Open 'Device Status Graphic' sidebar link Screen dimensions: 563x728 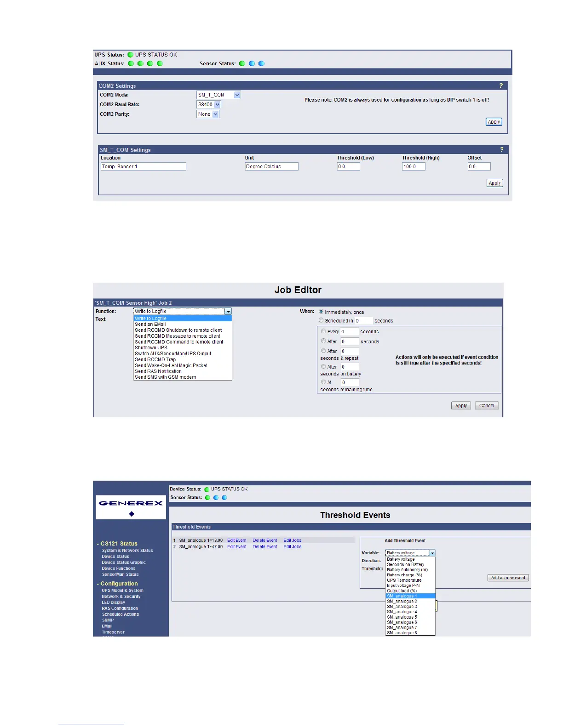pyautogui.click(x=124, y=563)
